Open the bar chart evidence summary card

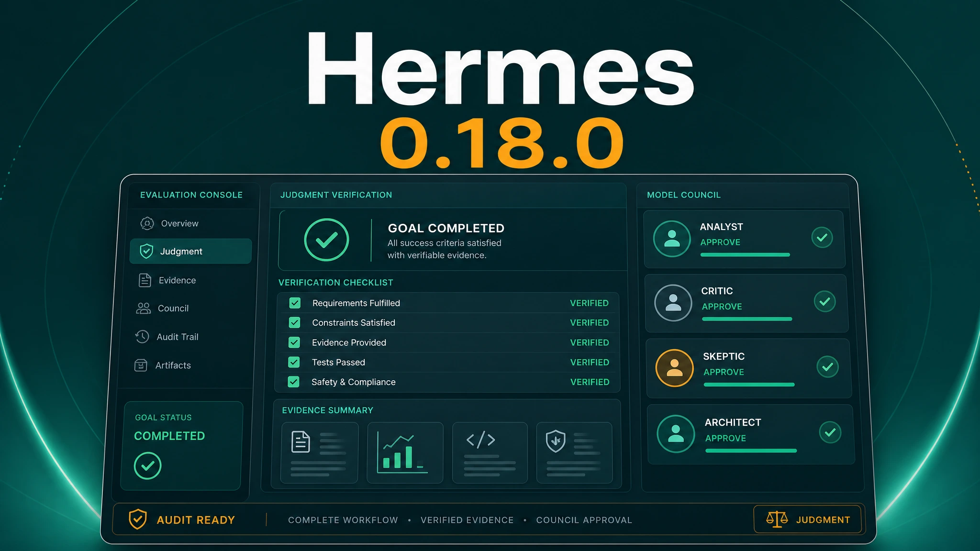coord(405,452)
